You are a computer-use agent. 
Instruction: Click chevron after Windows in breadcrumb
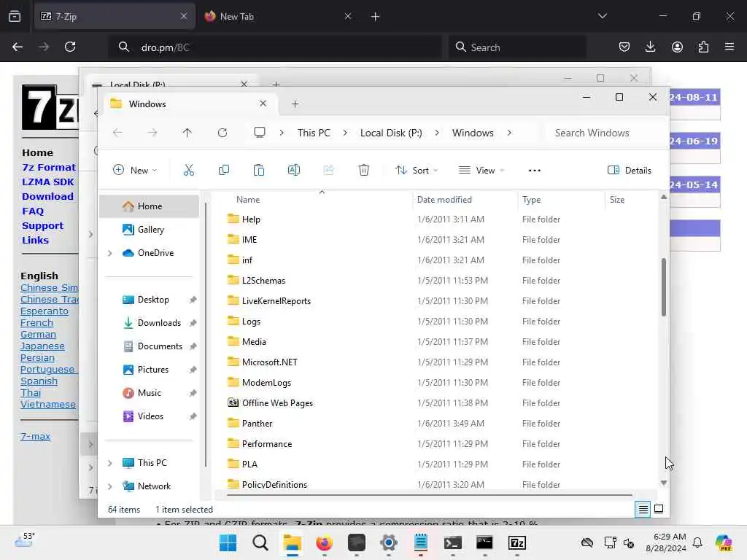(x=509, y=133)
